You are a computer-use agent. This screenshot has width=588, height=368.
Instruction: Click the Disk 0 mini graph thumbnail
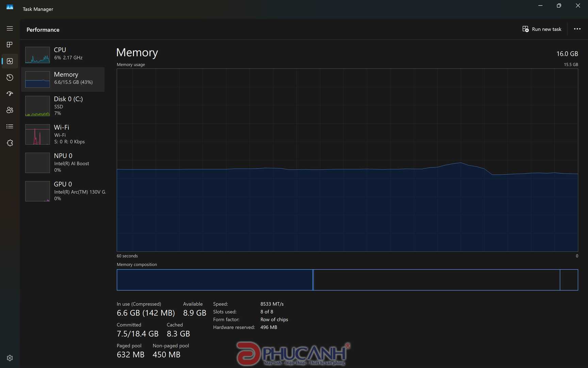tap(37, 106)
